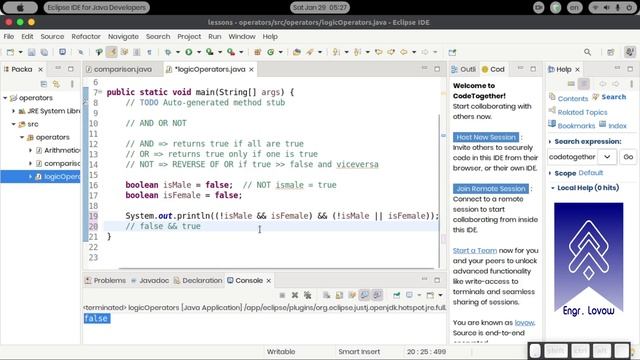Open the Related Topics link
The width and height of the screenshot is (640, 360).
pyautogui.click(x=582, y=112)
